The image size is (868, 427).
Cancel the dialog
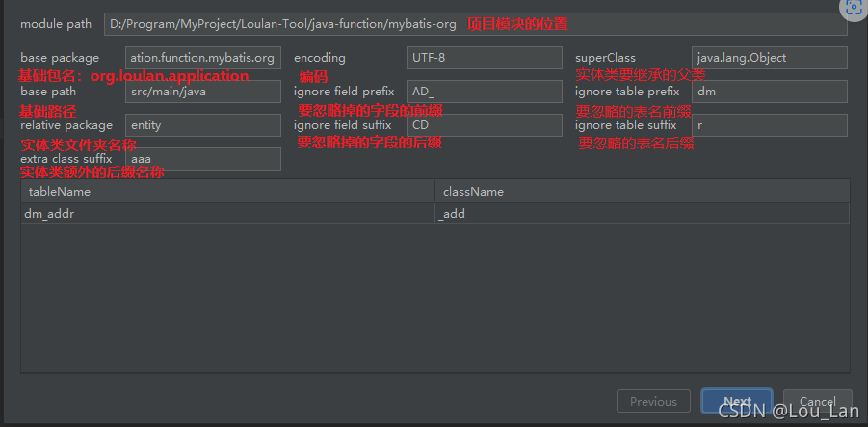(817, 401)
